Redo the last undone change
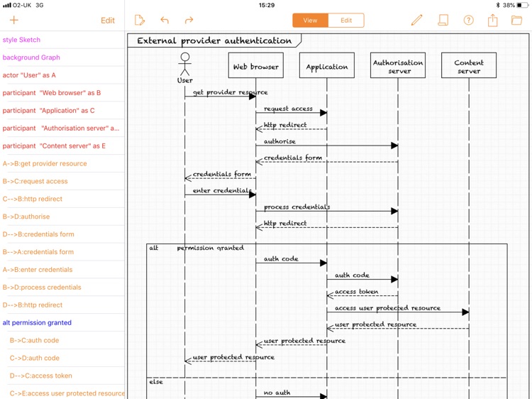532x399 pixels. tap(189, 20)
